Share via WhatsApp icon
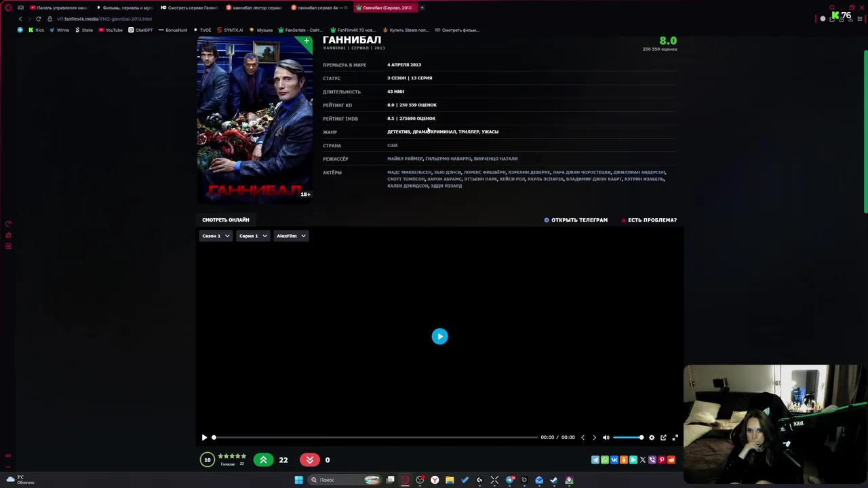 605,460
